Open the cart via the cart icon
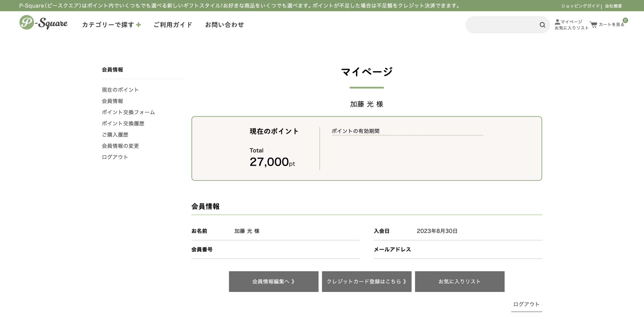 tap(594, 25)
